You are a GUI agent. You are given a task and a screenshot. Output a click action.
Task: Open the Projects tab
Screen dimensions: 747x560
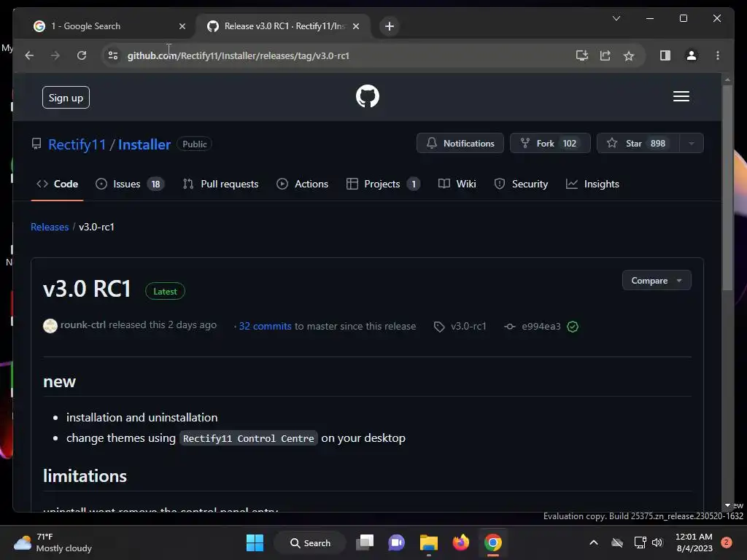[383, 184]
